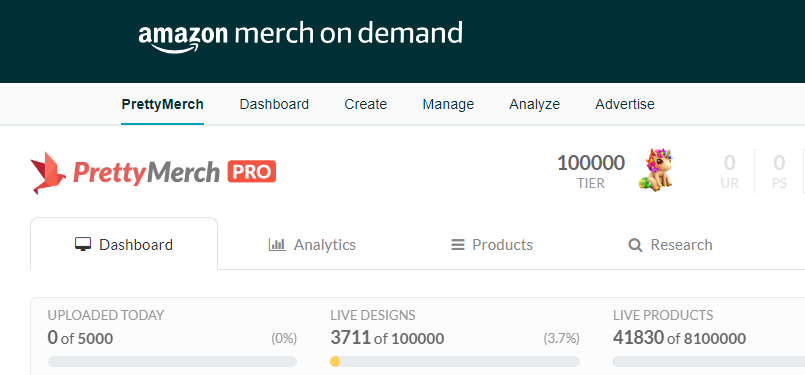Click the PrettyMerch origami bird logo
Viewport: 805px width, 375px height.
[48, 173]
